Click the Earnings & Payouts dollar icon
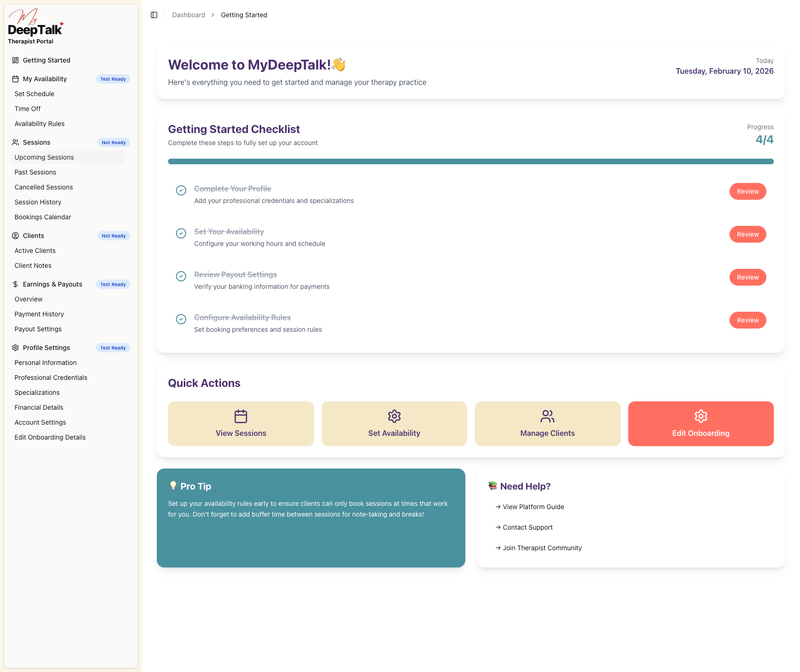 click(15, 284)
